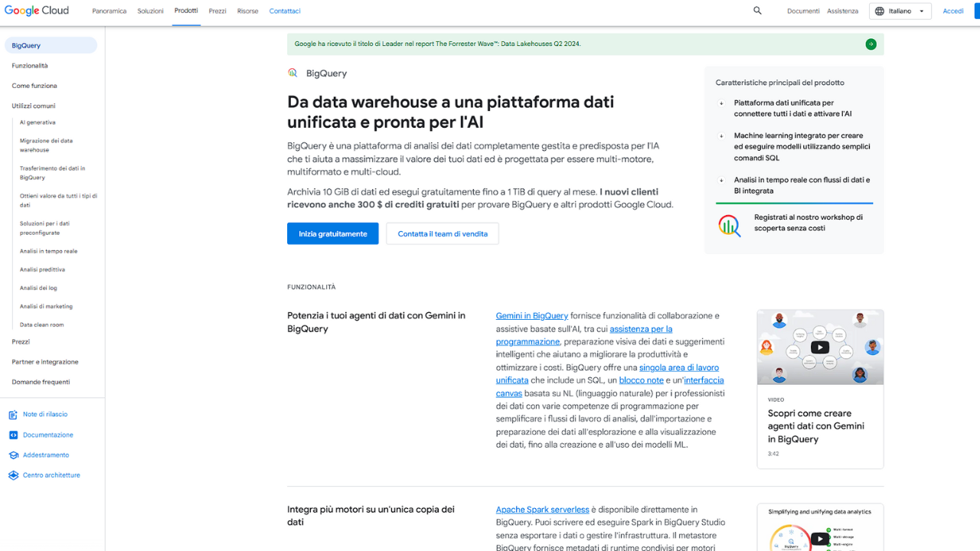The image size is (980, 551).
Task: Expand 'Piattaforma dati unificata' feature item
Action: (x=721, y=103)
